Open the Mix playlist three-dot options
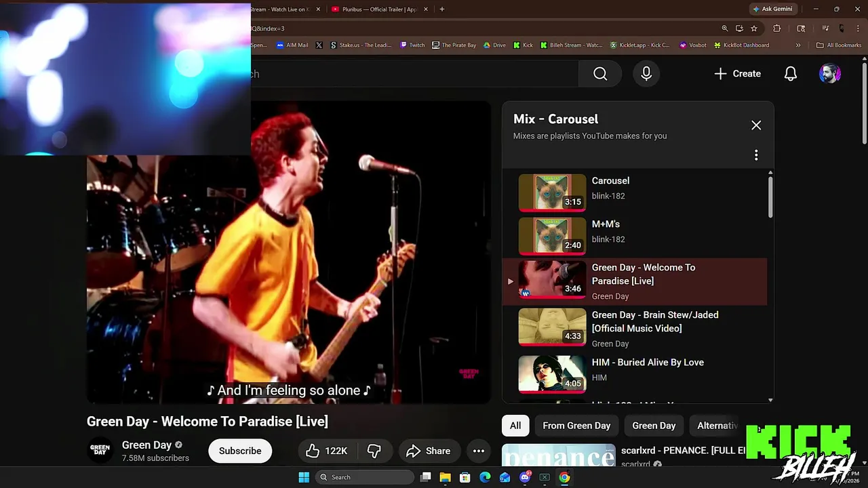Screen dimensions: 868x488 [756, 155]
